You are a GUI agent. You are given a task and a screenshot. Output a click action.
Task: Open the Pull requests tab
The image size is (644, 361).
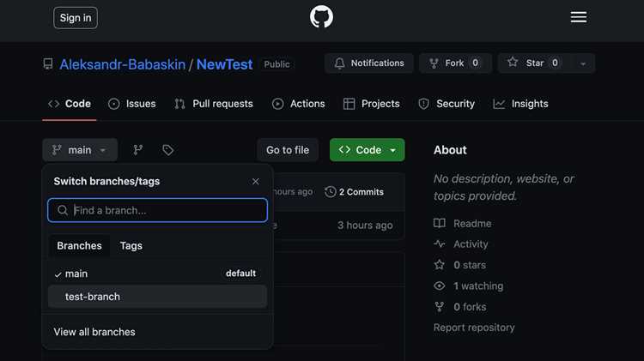214,104
